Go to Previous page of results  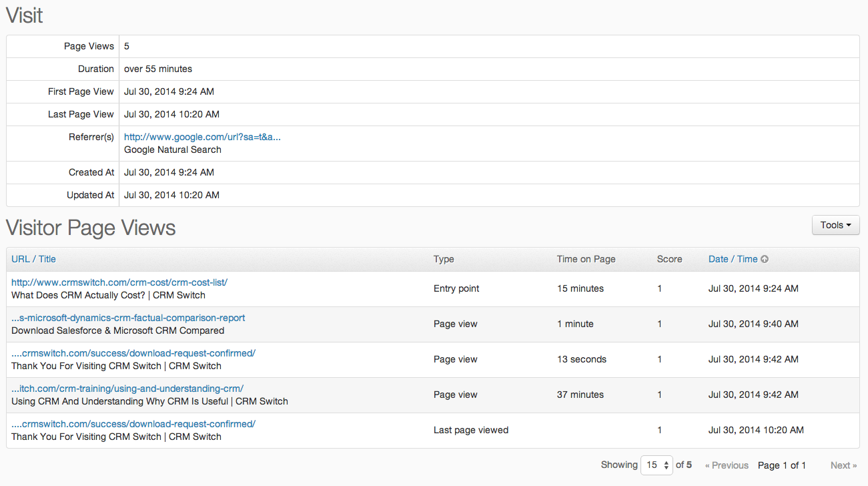coord(727,465)
